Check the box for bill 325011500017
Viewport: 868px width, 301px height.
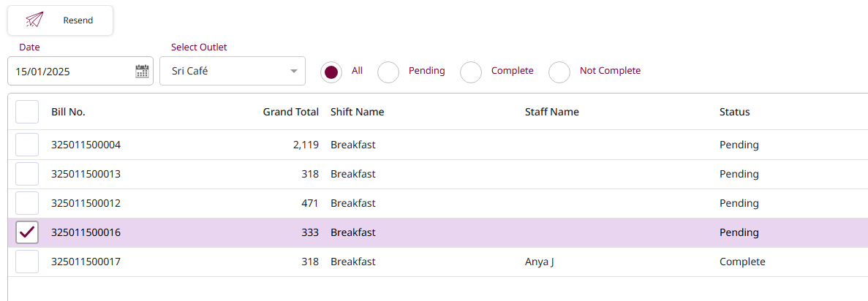(27, 262)
